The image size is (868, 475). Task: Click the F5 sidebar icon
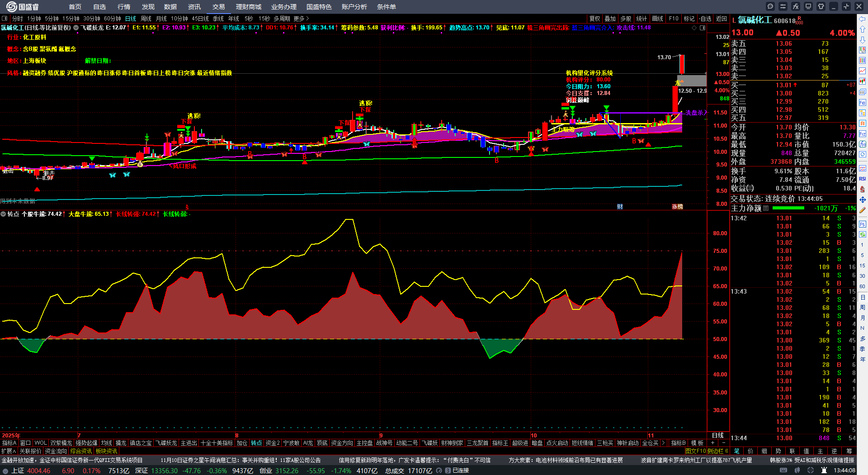[x=863, y=224]
